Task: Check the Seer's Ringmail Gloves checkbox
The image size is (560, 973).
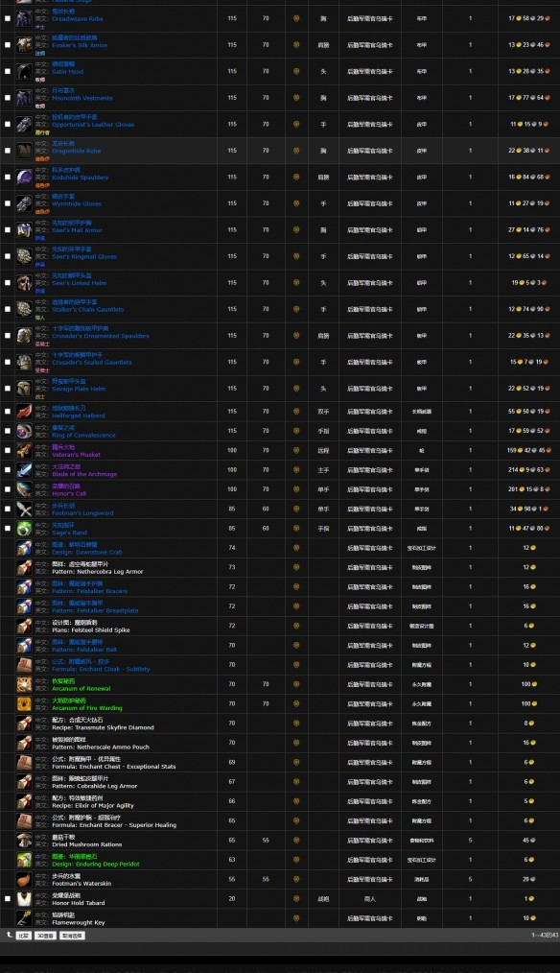Action: coord(8,255)
